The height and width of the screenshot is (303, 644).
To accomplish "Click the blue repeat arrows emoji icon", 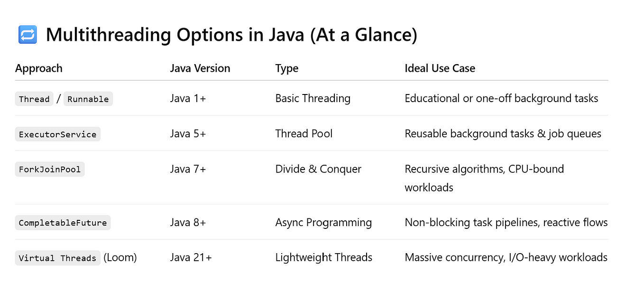I will tap(28, 35).
